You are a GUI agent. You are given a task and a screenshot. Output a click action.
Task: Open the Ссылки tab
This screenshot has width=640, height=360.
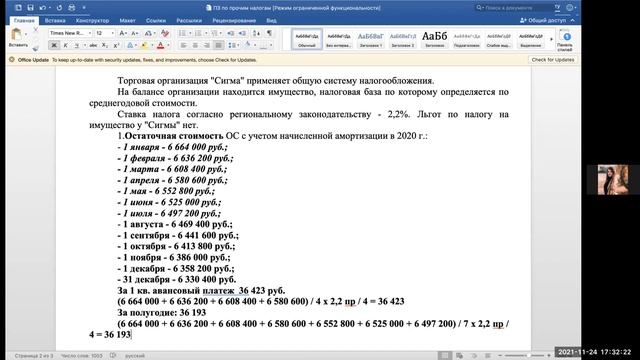click(x=156, y=20)
